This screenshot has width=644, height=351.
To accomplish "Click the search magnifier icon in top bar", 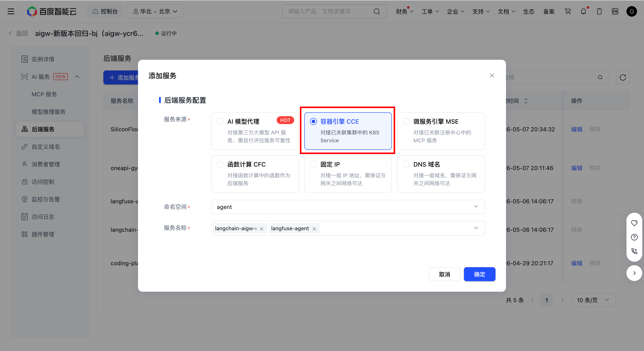I will 377,12.
